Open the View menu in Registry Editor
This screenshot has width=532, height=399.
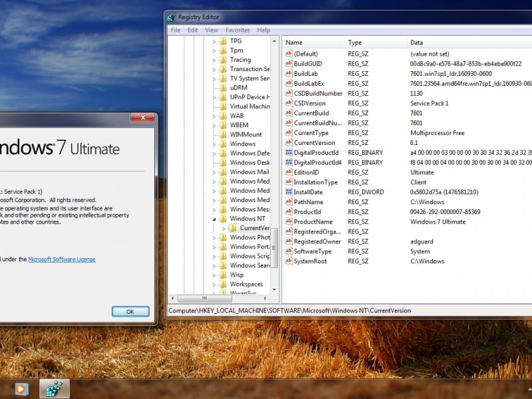click(x=211, y=30)
